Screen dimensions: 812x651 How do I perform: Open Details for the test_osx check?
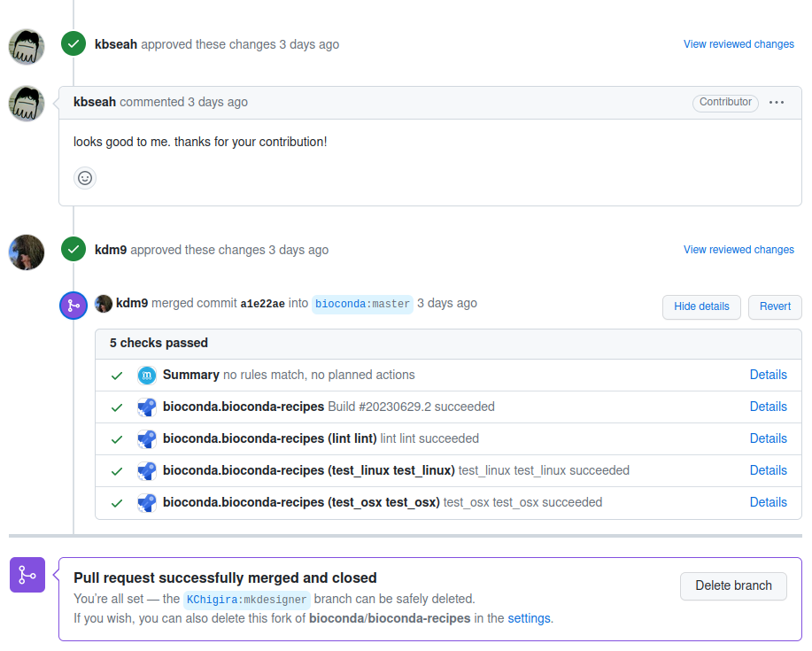pos(768,502)
